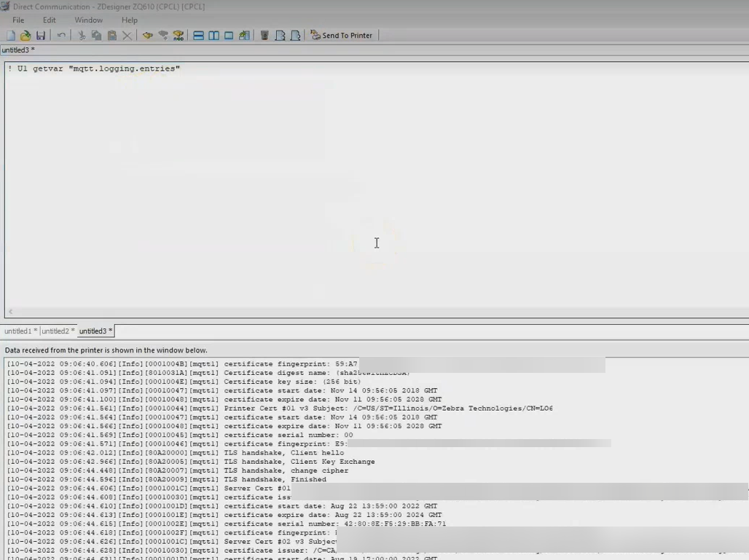Open the Help menu
Image resolution: width=749 pixels, height=560 pixels.
[x=129, y=20]
